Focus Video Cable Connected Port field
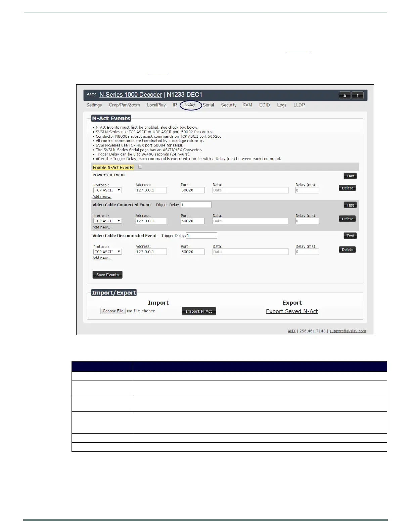Viewport: 411px width, 532px height. (192, 221)
